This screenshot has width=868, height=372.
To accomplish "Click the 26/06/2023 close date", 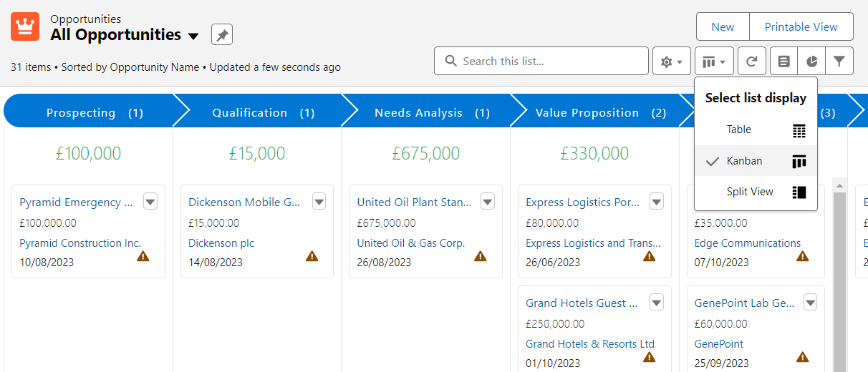I will [x=553, y=263].
